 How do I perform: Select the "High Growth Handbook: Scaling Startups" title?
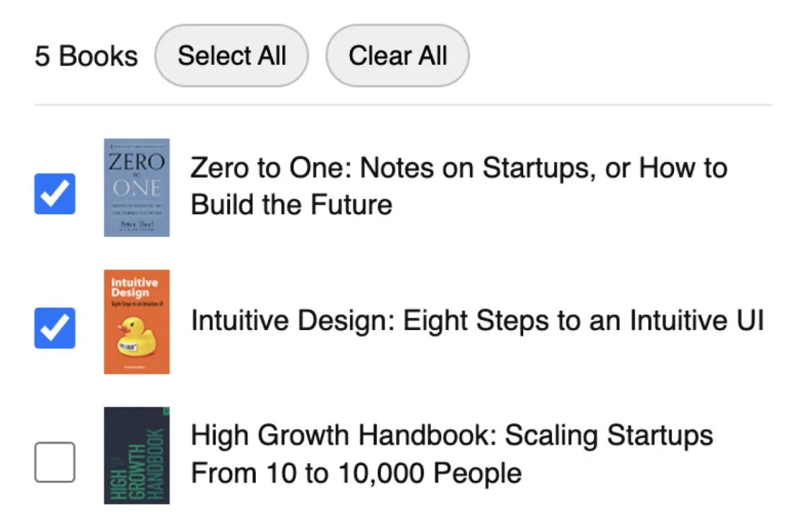[452, 436]
